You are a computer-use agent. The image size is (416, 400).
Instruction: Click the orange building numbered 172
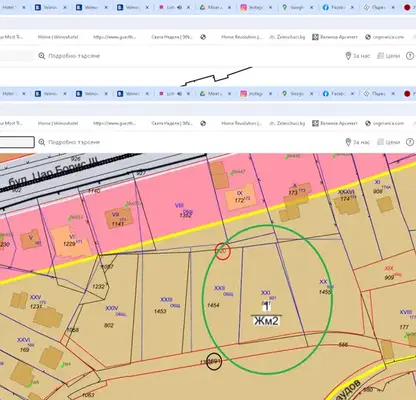[x=241, y=197]
